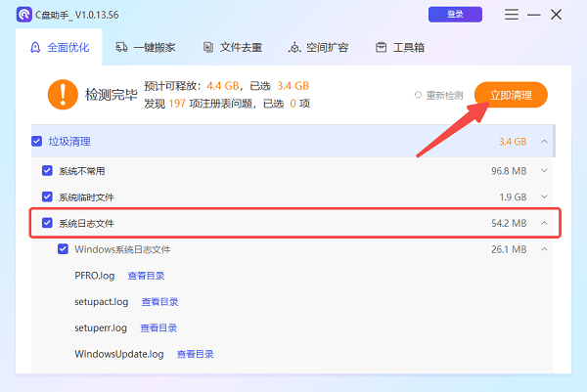587x392 pixels.
Task: Collapse the 系统日志文件 section chevron
Action: [544, 223]
